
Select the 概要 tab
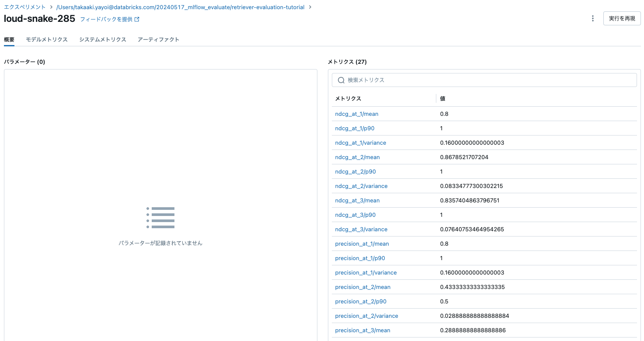9,39
